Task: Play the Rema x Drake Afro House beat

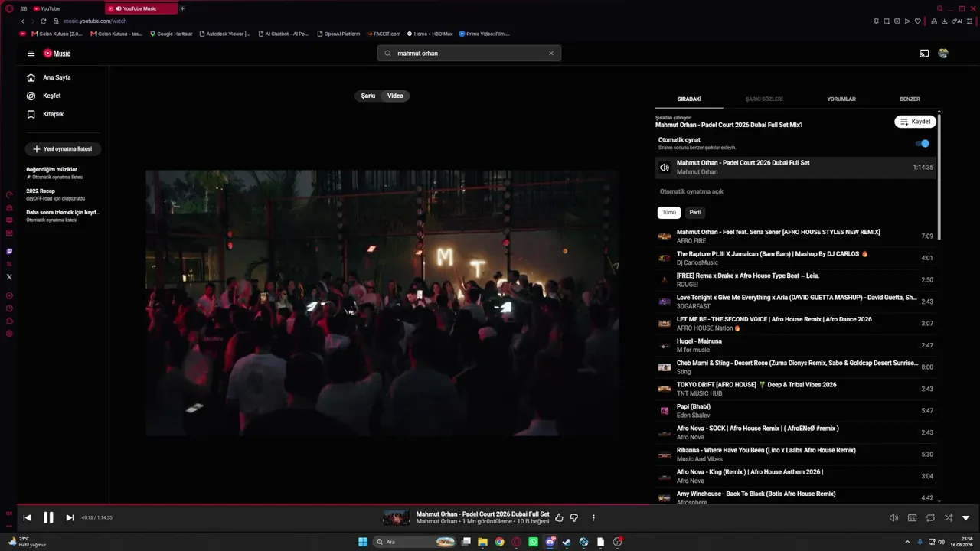Action: tap(796, 280)
